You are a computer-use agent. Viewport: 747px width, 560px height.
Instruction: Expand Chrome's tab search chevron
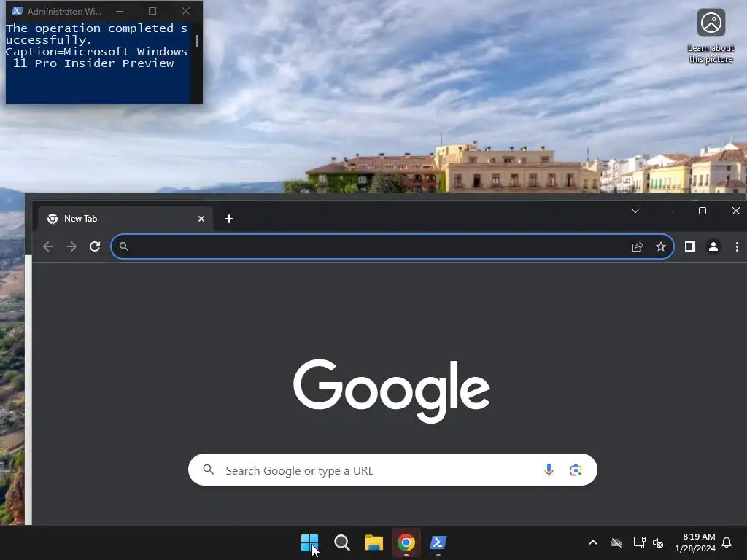tap(635, 211)
